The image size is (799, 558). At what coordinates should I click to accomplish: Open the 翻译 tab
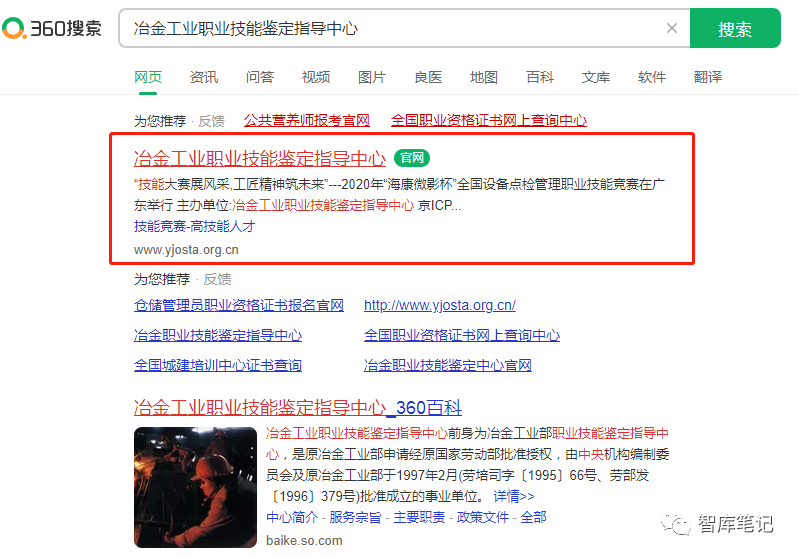(708, 77)
